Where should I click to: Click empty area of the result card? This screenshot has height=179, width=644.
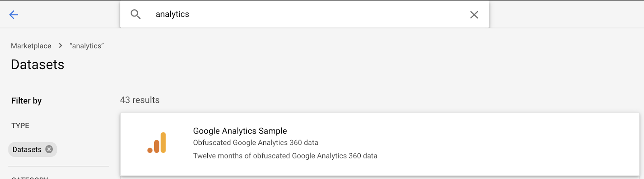pyautogui.click(x=503, y=144)
